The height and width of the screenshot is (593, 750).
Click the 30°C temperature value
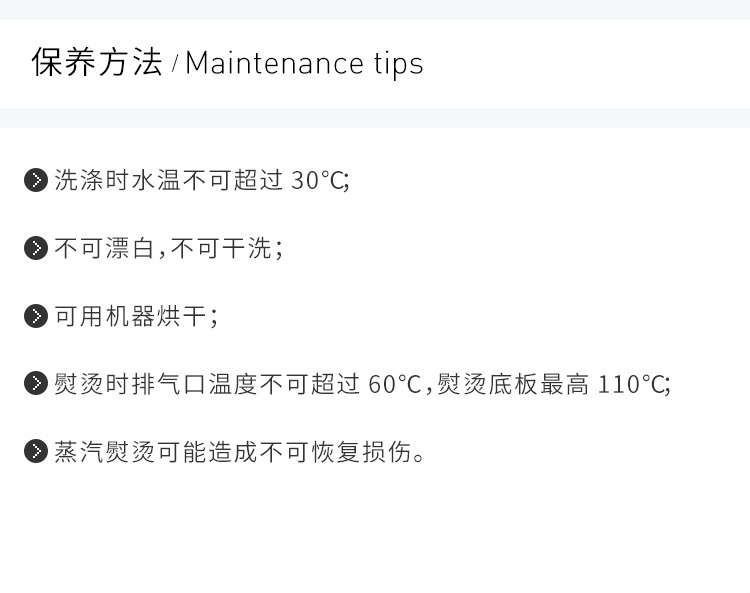[318, 181]
